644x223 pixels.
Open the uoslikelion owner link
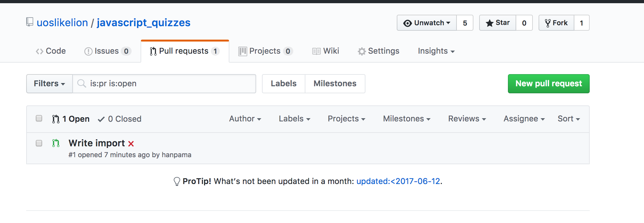point(62,23)
